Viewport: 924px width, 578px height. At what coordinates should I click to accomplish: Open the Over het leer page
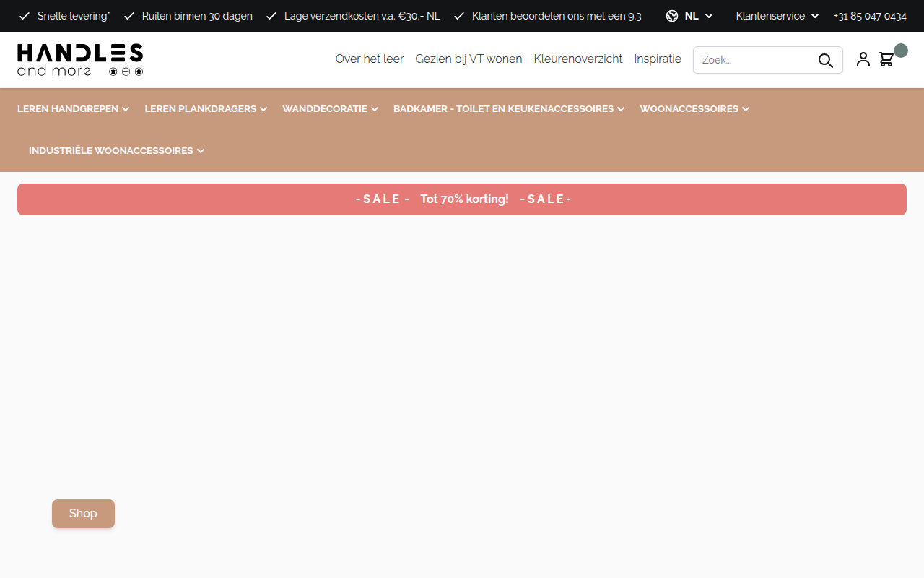point(370,59)
